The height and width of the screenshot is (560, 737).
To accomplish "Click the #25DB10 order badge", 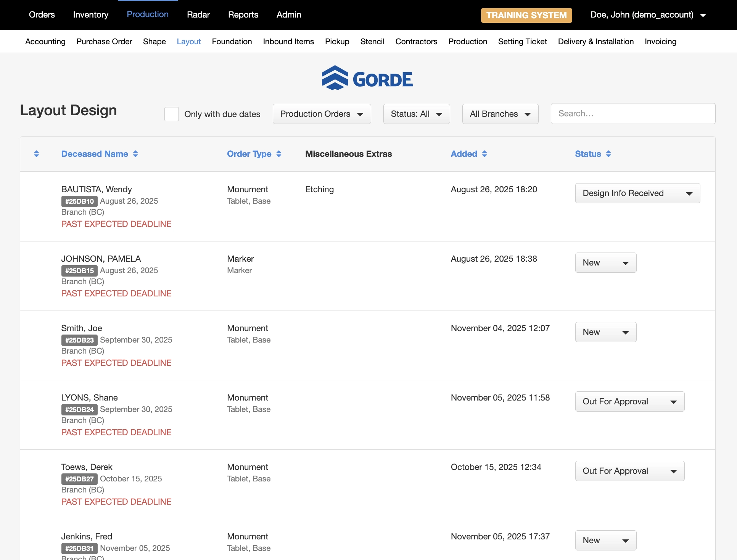I will (x=79, y=201).
